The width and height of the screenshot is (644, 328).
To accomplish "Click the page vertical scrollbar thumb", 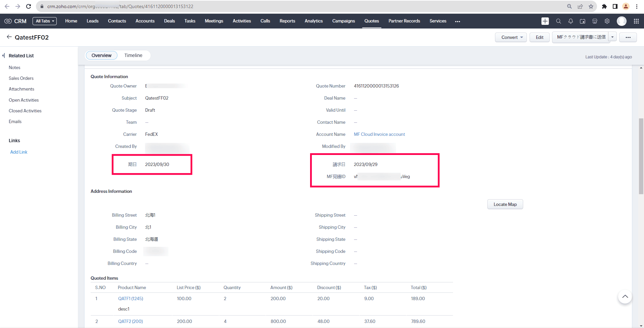I will tap(641, 156).
